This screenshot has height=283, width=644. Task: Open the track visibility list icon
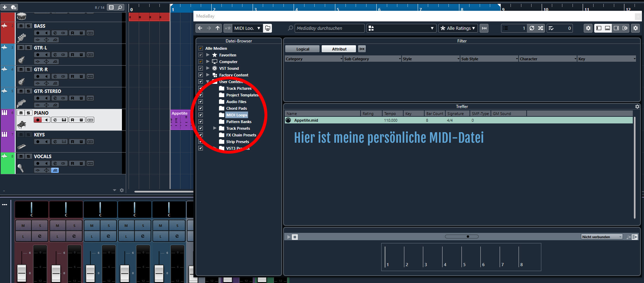coord(111,7)
